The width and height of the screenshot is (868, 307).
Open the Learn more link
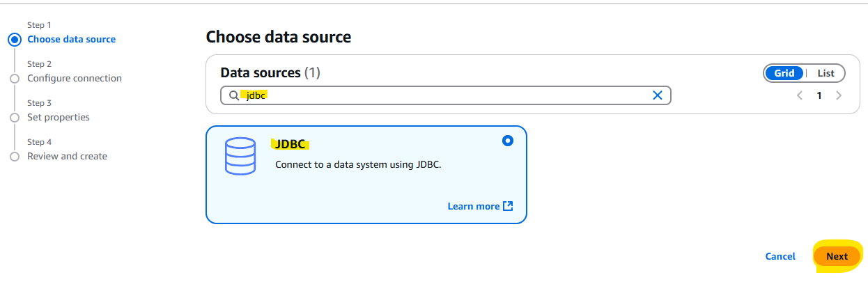click(474, 206)
